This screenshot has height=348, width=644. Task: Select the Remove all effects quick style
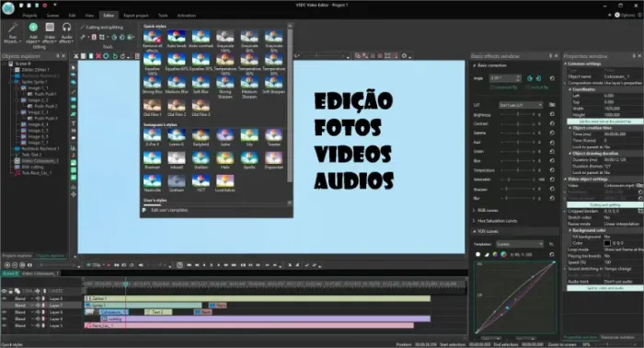tap(152, 40)
